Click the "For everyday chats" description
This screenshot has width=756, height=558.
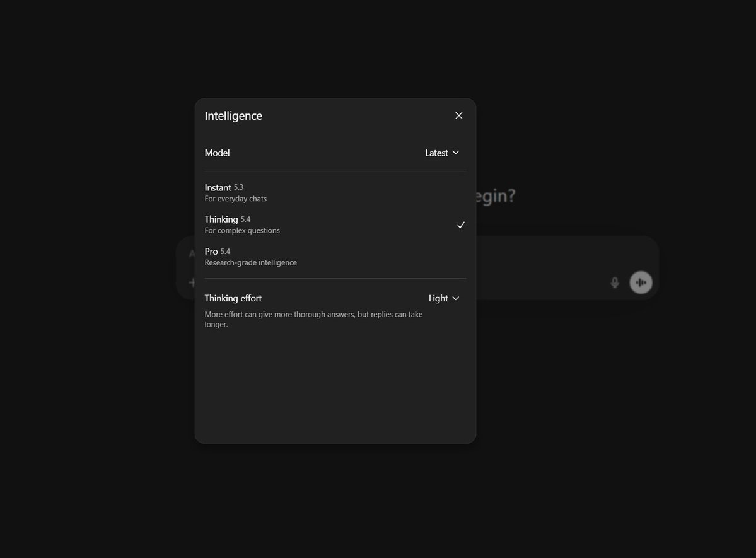point(235,198)
